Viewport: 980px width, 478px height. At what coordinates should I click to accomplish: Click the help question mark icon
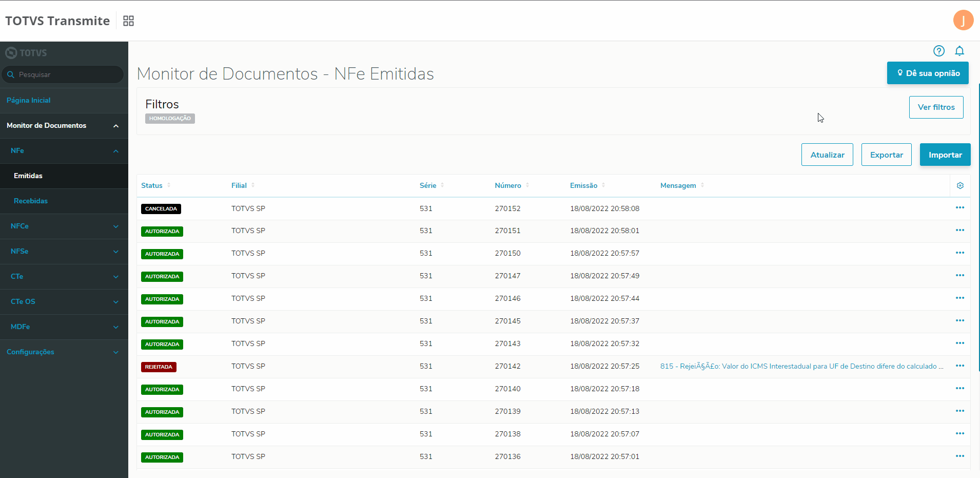pyautogui.click(x=938, y=51)
